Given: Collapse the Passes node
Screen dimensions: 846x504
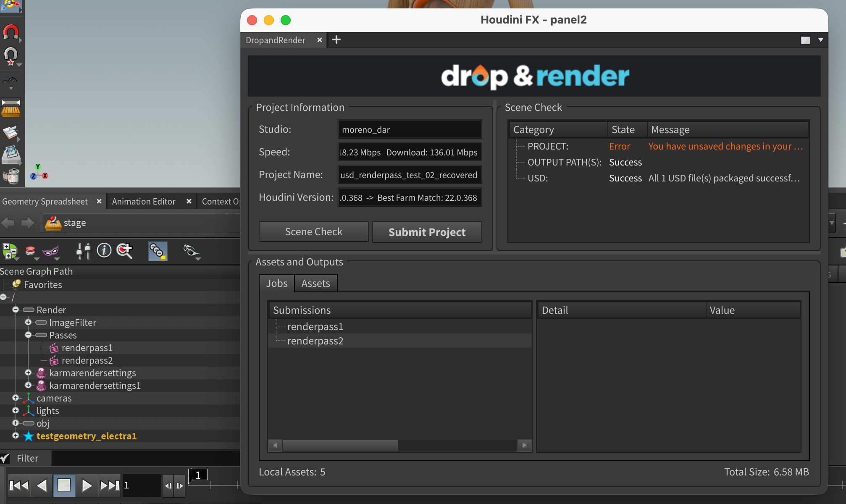Looking at the screenshot, I should [28, 335].
